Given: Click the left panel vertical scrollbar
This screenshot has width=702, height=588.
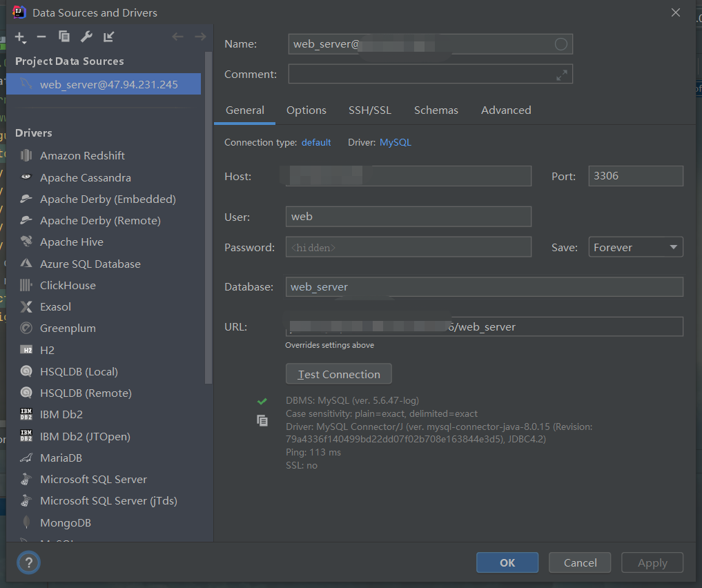Looking at the screenshot, I should coord(208,217).
